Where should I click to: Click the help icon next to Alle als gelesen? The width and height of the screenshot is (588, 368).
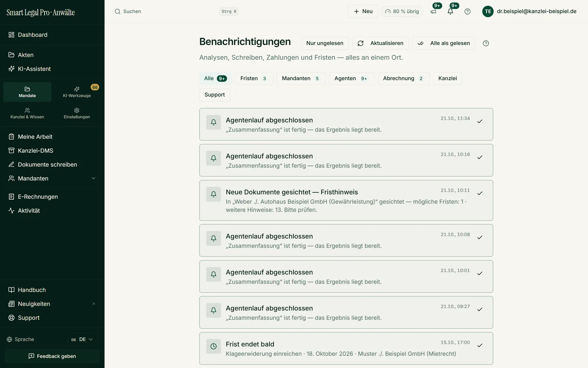486,43
